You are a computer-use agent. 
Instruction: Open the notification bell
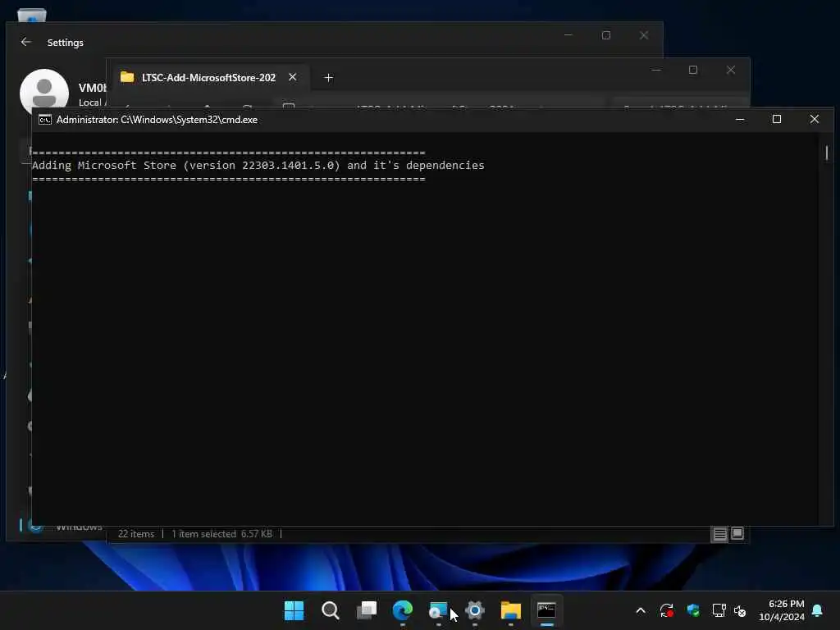coord(817,610)
